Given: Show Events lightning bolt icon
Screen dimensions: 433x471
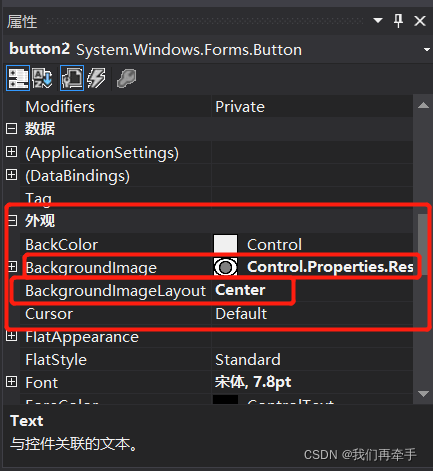Looking at the screenshot, I should (x=96, y=78).
